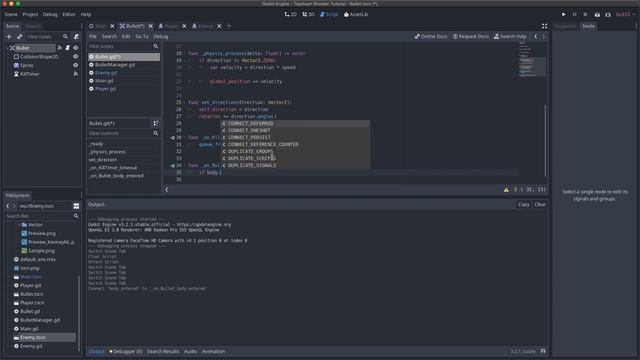Click search icon in FileSystem search
The height and width of the screenshot is (360, 640).
point(76,216)
